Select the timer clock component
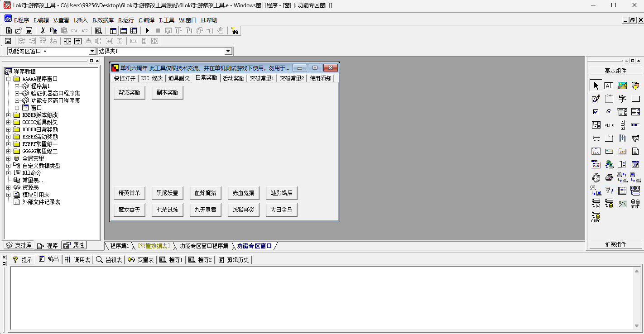Image resolution: width=644 pixels, height=334 pixels. 596,177
